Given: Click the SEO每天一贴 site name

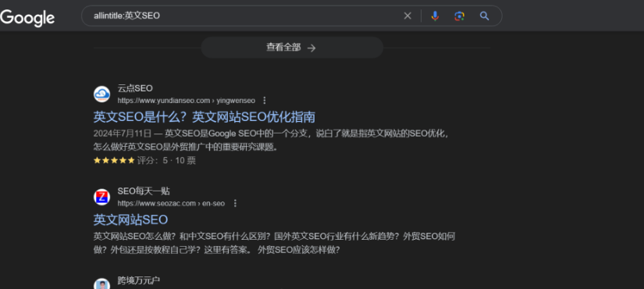Looking at the screenshot, I should point(144,191).
